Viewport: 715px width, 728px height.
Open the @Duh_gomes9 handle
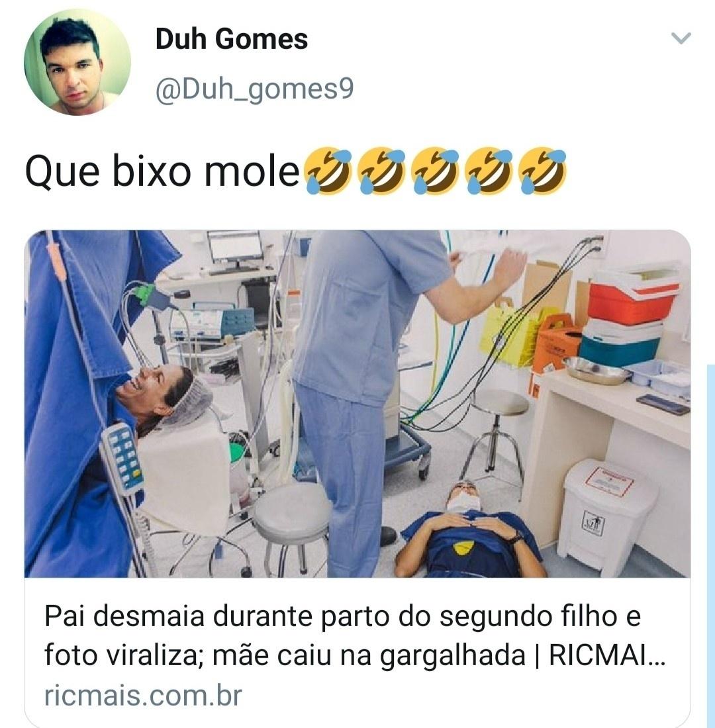click(254, 88)
